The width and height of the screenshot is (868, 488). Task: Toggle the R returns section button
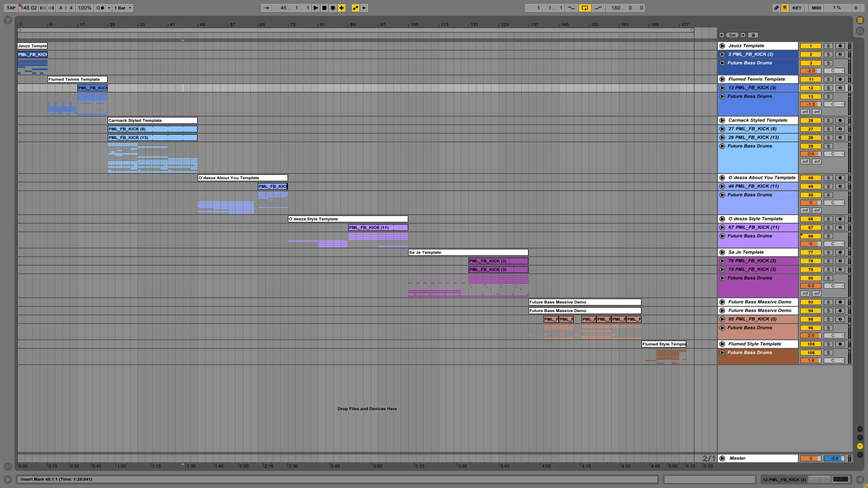click(860, 437)
